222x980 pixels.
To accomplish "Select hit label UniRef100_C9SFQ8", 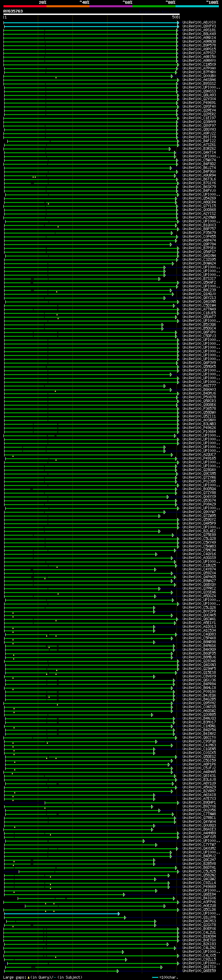I will coord(199,742).
